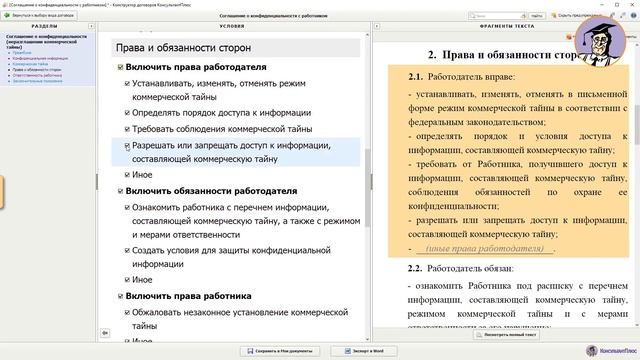The width and height of the screenshot is (640, 360).
Task: Click the vertical scrollbar of the Условия panel
Action: 367,188
